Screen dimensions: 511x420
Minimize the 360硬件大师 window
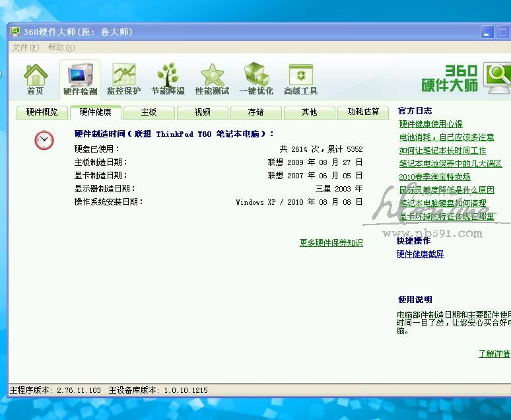(x=487, y=32)
